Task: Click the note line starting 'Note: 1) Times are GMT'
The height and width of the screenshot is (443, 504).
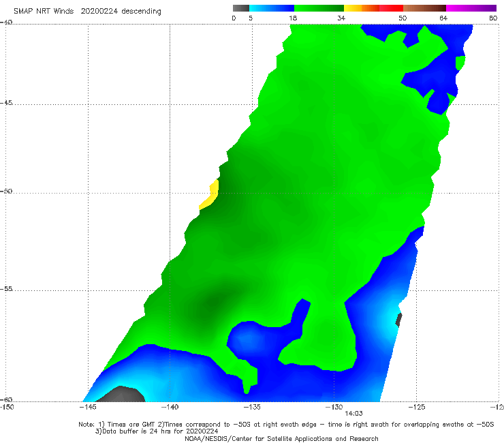Action: [286, 425]
